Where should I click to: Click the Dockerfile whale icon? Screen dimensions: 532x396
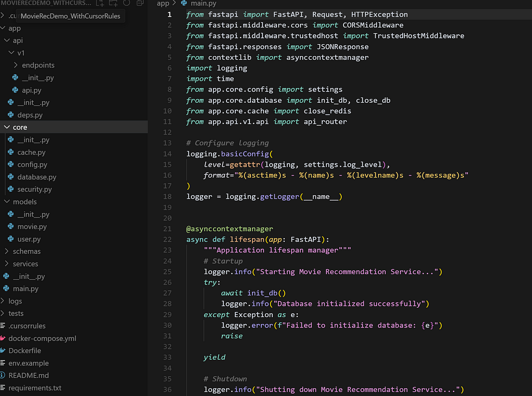click(3, 350)
